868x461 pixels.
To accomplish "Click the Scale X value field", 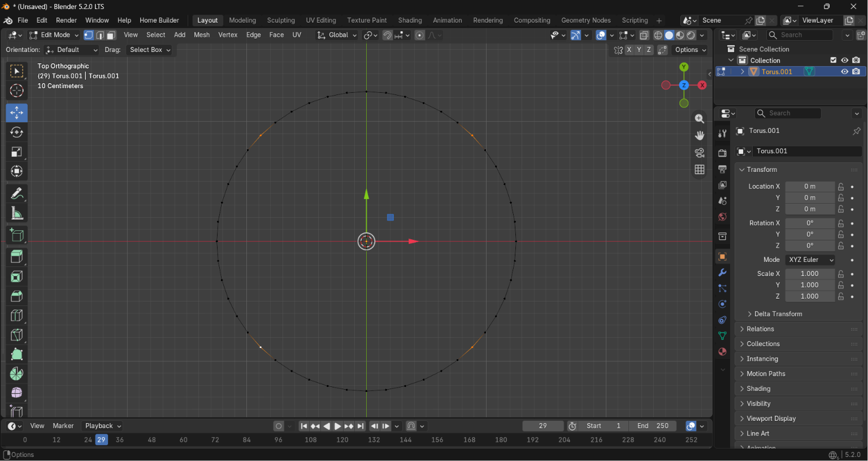I will click(810, 274).
